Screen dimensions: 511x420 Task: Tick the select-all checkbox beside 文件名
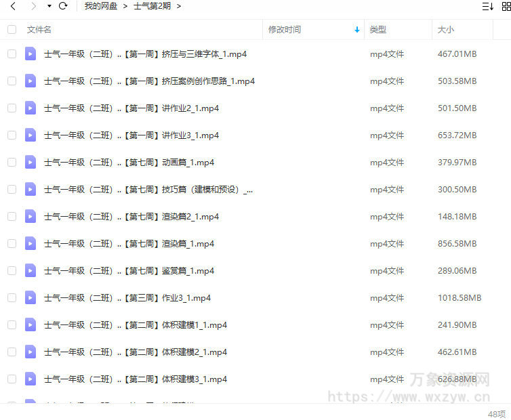point(12,30)
